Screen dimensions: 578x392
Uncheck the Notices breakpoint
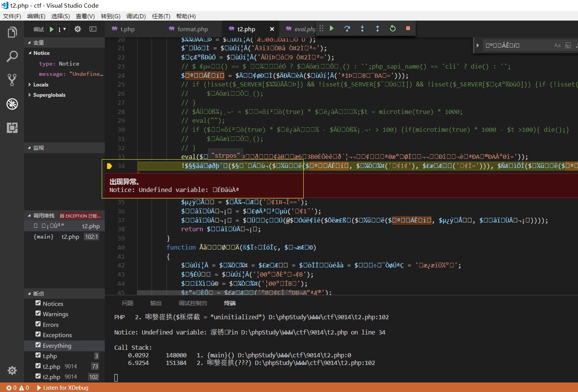pos(38,303)
